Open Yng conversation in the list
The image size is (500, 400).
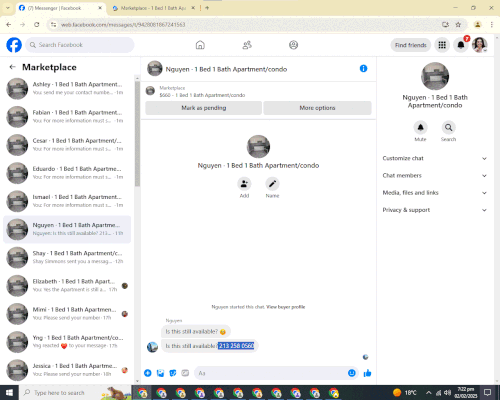pyautogui.click(x=67, y=342)
